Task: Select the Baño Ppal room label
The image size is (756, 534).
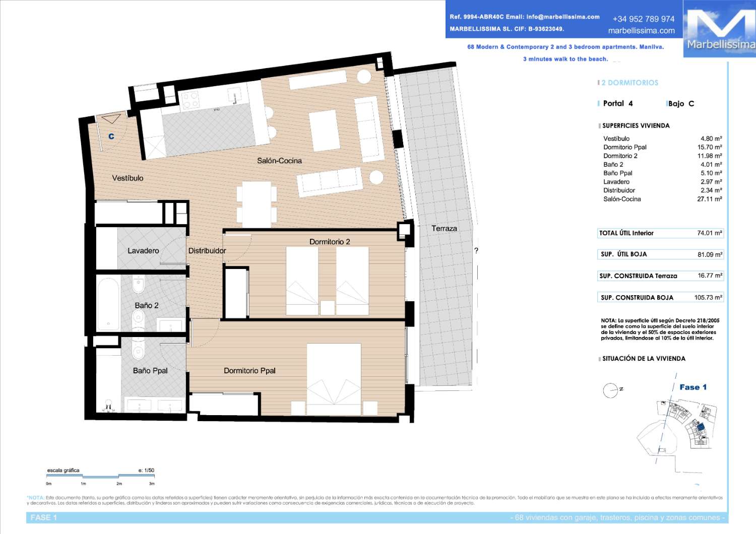Action: pos(150,370)
